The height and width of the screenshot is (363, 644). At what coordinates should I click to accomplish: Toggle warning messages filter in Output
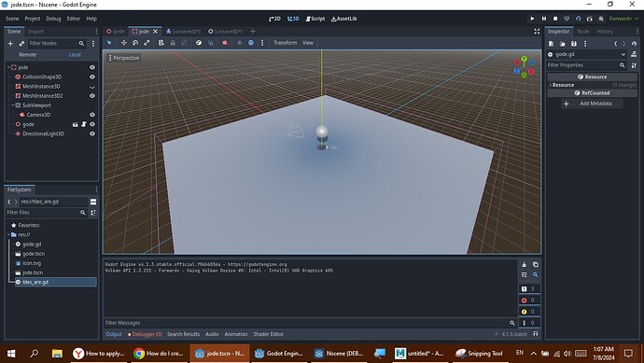(x=529, y=312)
